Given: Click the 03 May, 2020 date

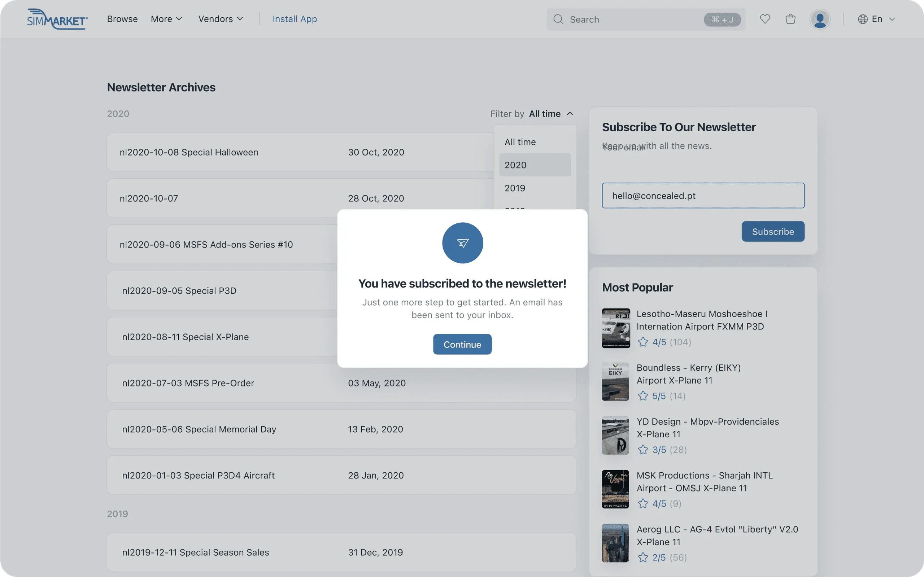Looking at the screenshot, I should tap(377, 383).
